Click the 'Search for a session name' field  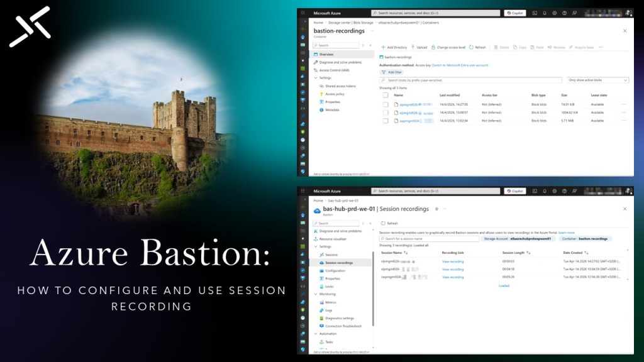pos(429,239)
